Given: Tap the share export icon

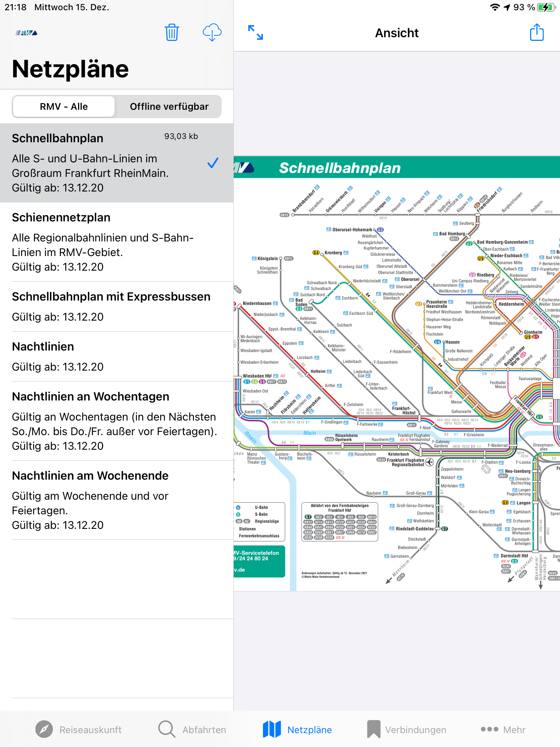Looking at the screenshot, I should pyautogui.click(x=537, y=32).
